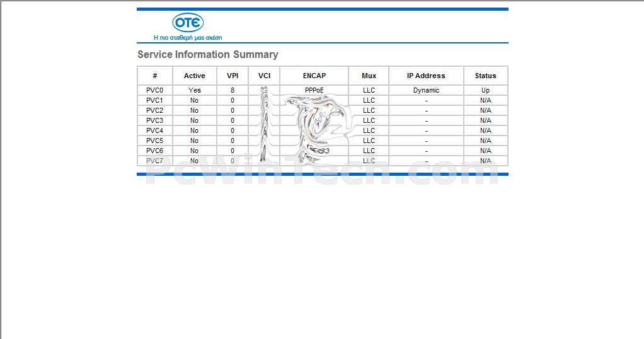This screenshot has height=339, width=644.
Task: Click the LLC Mux cell for PVC6
Action: coord(369,151)
